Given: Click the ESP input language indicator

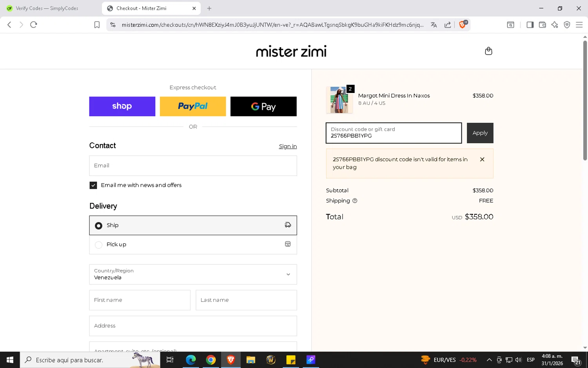Looking at the screenshot, I should 531,360.
